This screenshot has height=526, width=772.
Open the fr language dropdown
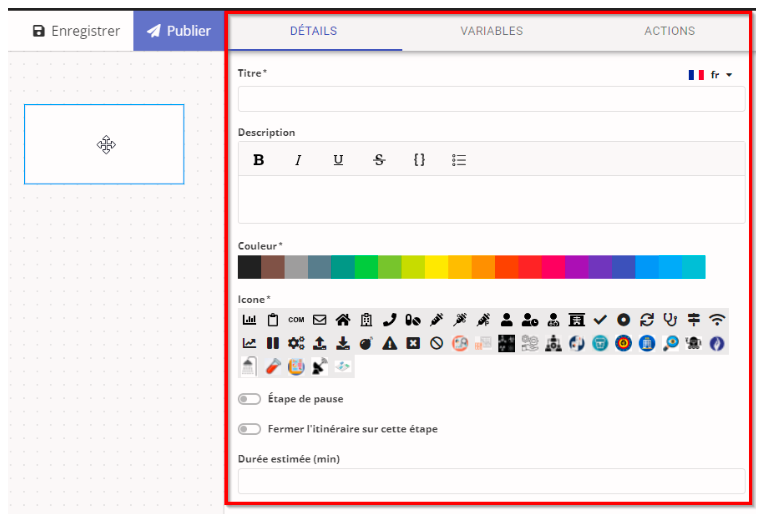point(711,75)
